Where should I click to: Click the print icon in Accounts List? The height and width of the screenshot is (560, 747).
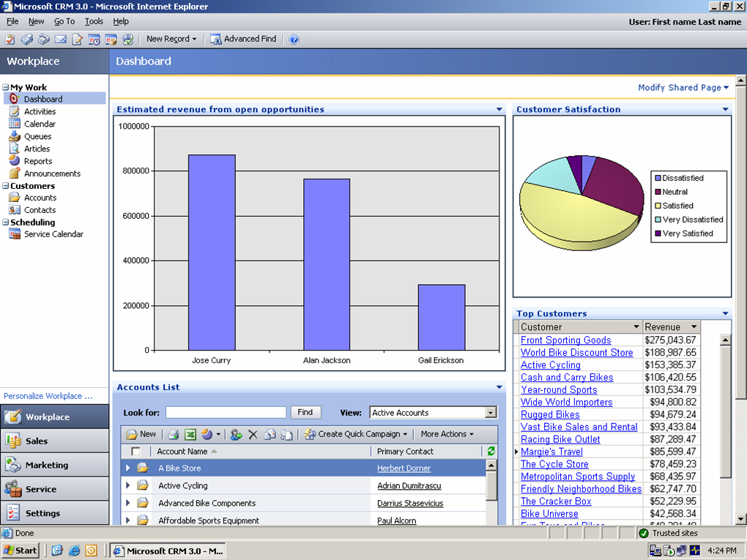[174, 434]
